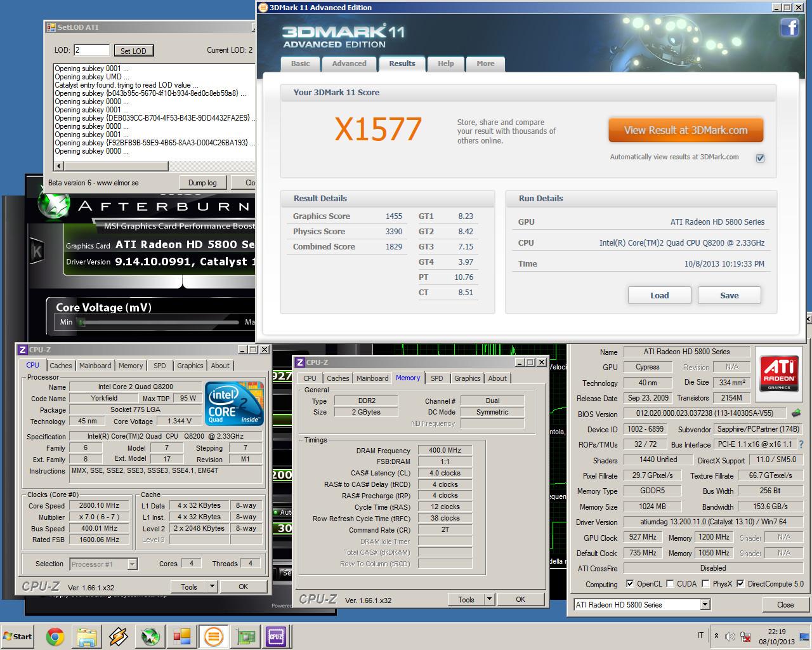The width and height of the screenshot is (812, 650).
Task: Switch to the GPU-Z graphics card taskbar icon
Action: pos(245,636)
